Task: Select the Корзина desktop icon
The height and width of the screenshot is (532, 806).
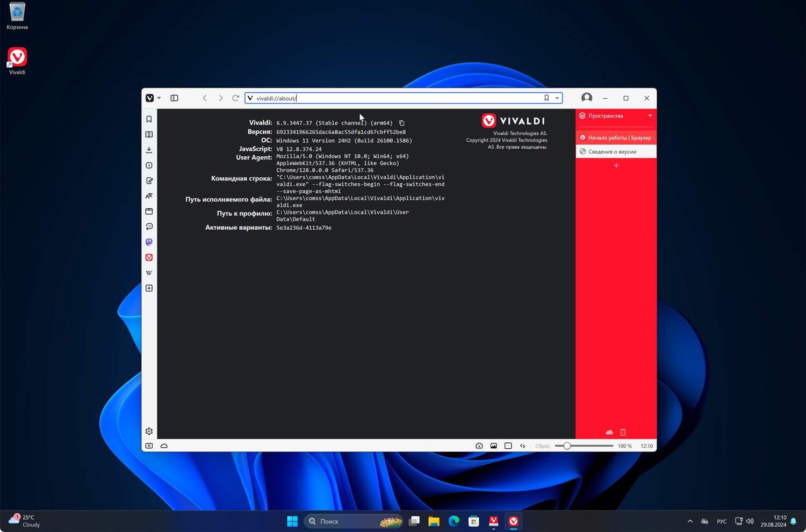Action: pos(17,16)
